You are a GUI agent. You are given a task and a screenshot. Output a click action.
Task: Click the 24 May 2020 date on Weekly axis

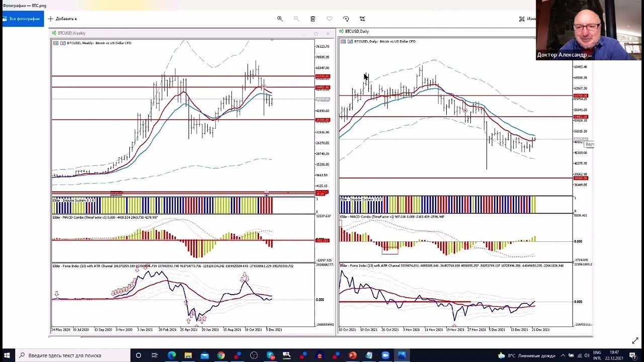(x=60, y=330)
